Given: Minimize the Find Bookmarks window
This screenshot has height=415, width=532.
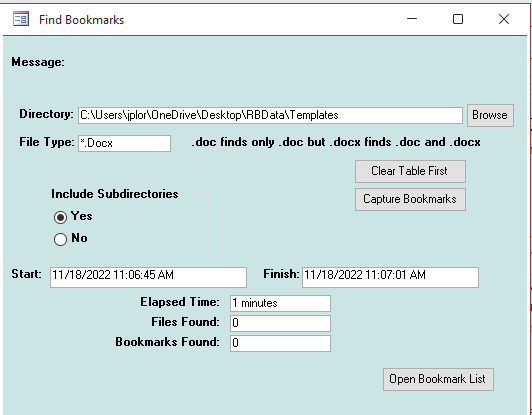Looking at the screenshot, I should [x=412, y=19].
